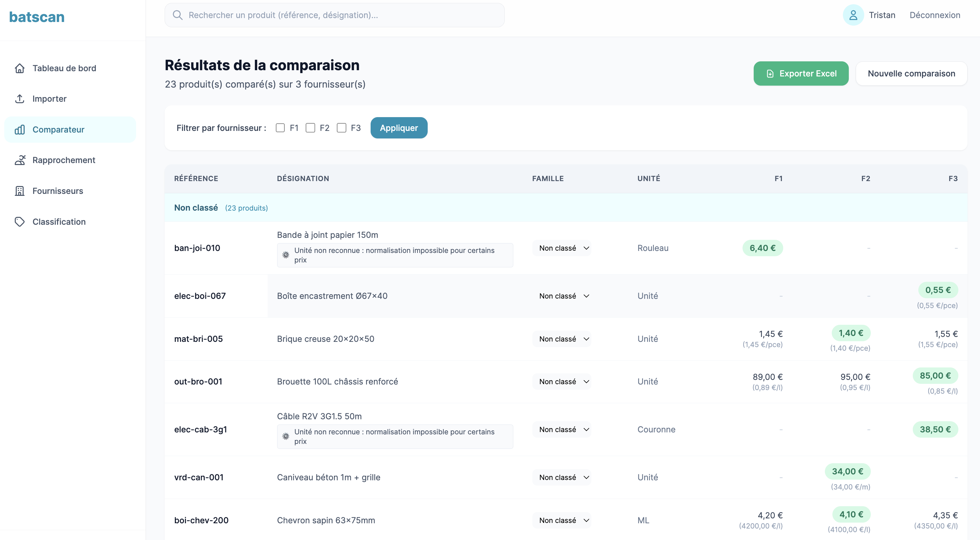Open the Rapprochement matching icon
Image resolution: width=980 pixels, height=540 pixels.
tap(20, 160)
